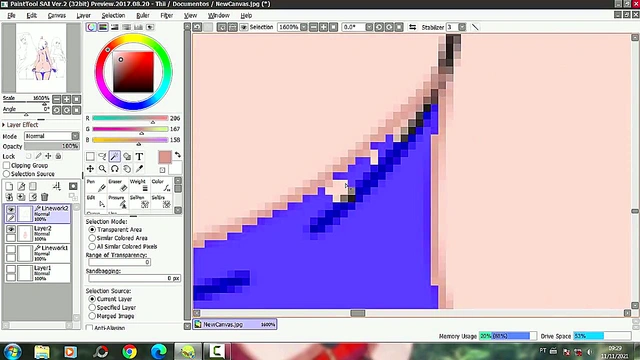Choose All Similar Colored Pixels mode

coord(92,247)
